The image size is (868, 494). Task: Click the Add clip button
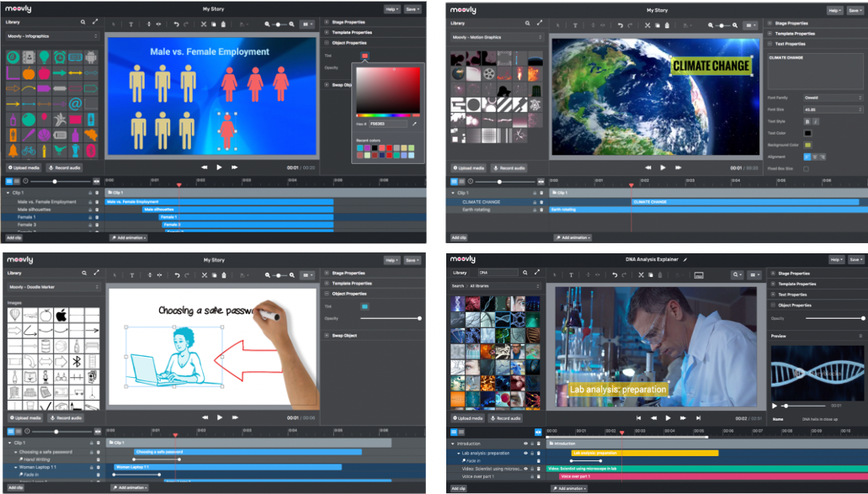pos(13,236)
